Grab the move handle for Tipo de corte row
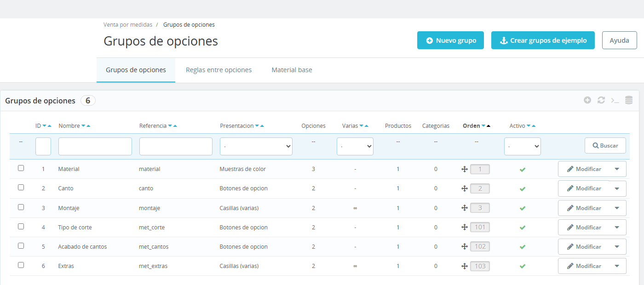 pos(465,227)
